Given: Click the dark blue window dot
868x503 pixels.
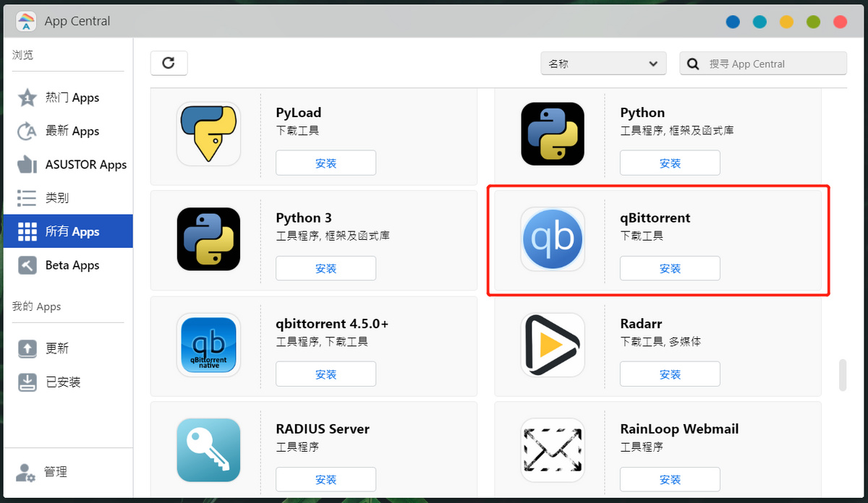Looking at the screenshot, I should (x=733, y=22).
